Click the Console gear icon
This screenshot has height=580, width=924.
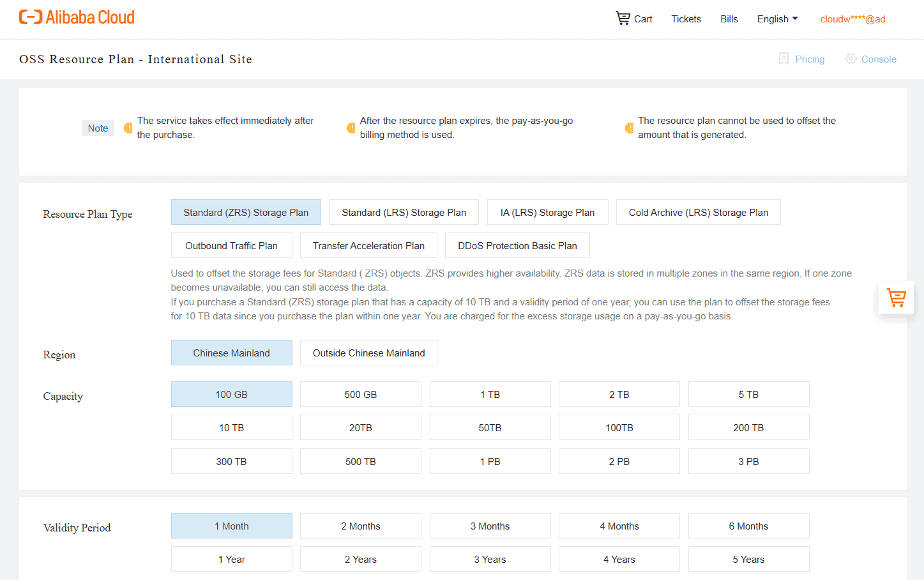[x=851, y=59]
